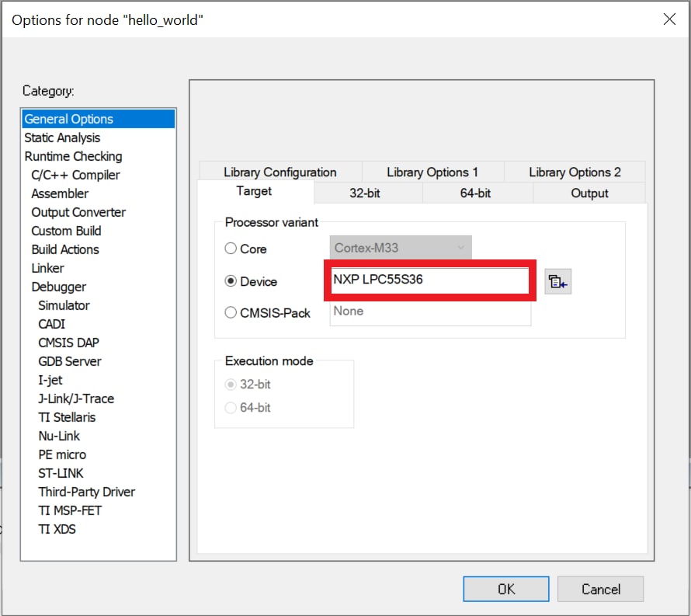Image resolution: width=691 pixels, height=616 pixels.
Task: Select J-Link/J-Trace debugger option
Action: [x=76, y=398]
